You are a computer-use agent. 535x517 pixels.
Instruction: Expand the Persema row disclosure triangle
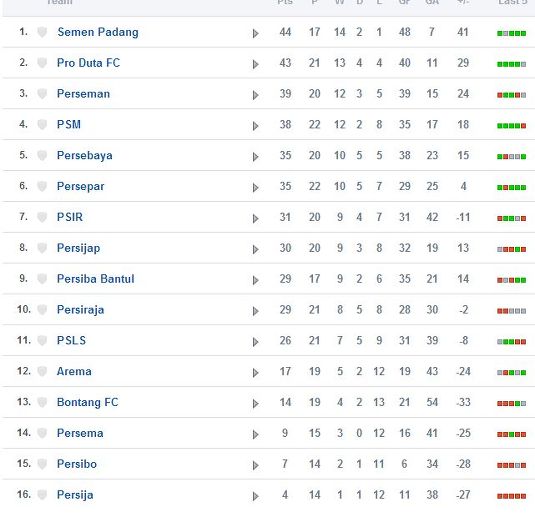pos(256,434)
